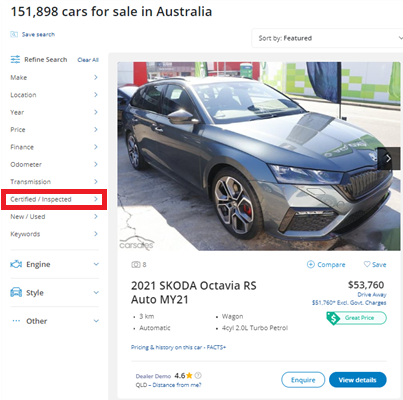
Task: Click the Compare plus icon
Action: (x=310, y=264)
